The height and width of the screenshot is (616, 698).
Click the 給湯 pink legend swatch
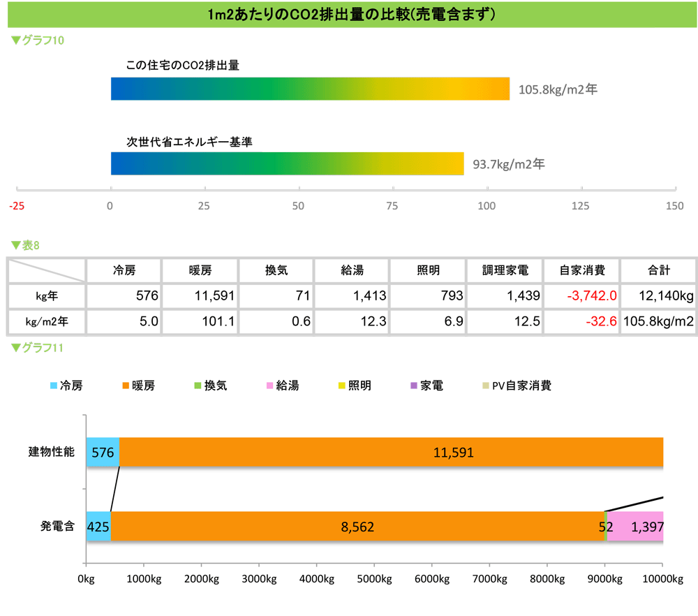pos(269,386)
